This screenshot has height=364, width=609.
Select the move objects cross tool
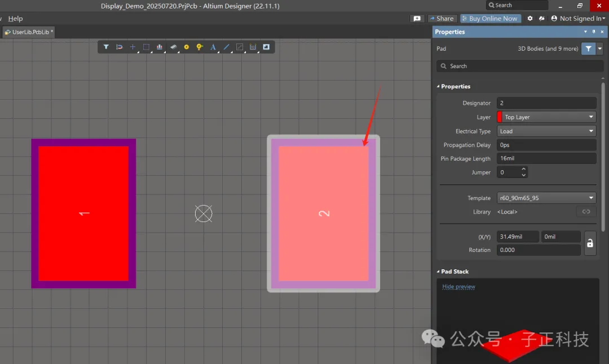click(133, 47)
